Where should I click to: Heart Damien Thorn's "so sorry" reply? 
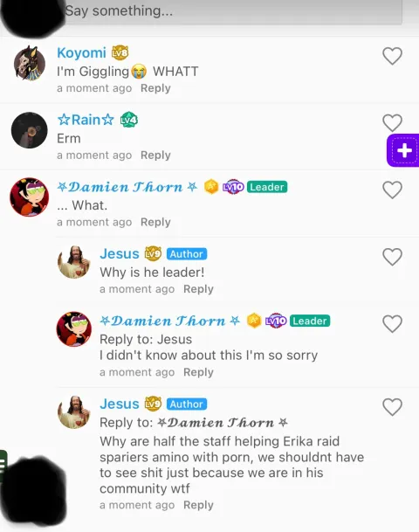[392, 324]
